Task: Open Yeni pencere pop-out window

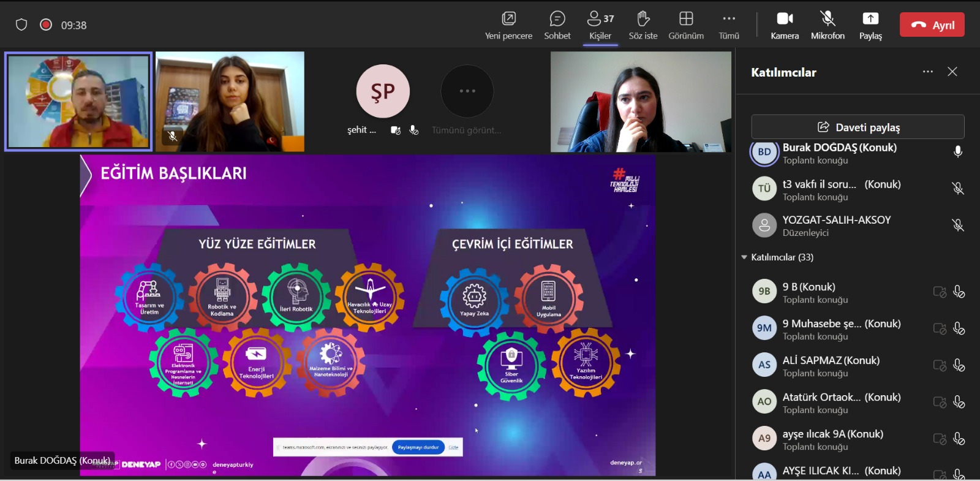Action: click(508, 25)
